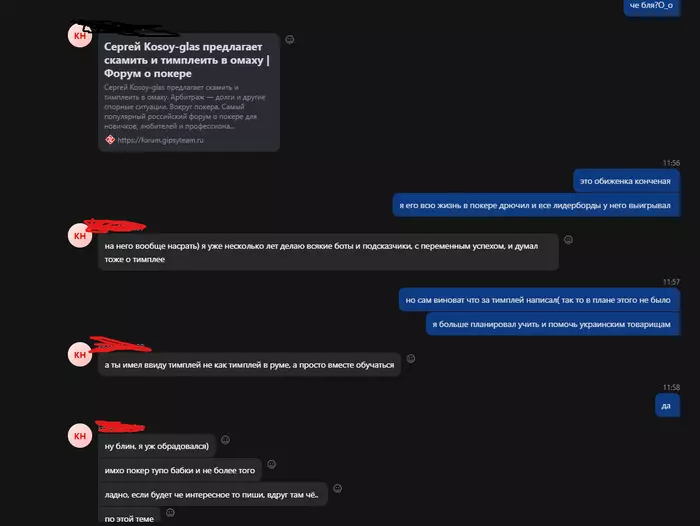This screenshot has width=700, height=526.
Task: Click the link preview description text
Action: click(x=184, y=107)
